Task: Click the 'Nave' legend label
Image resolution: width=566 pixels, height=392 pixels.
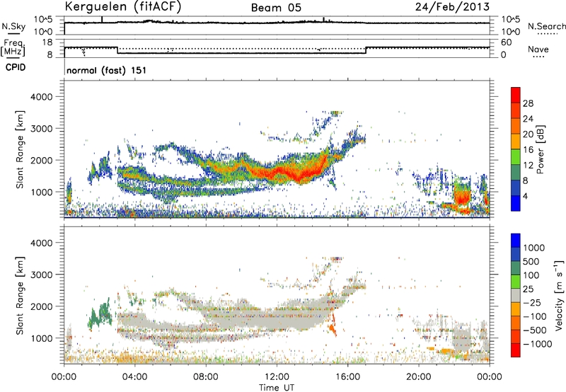Action: (538, 50)
